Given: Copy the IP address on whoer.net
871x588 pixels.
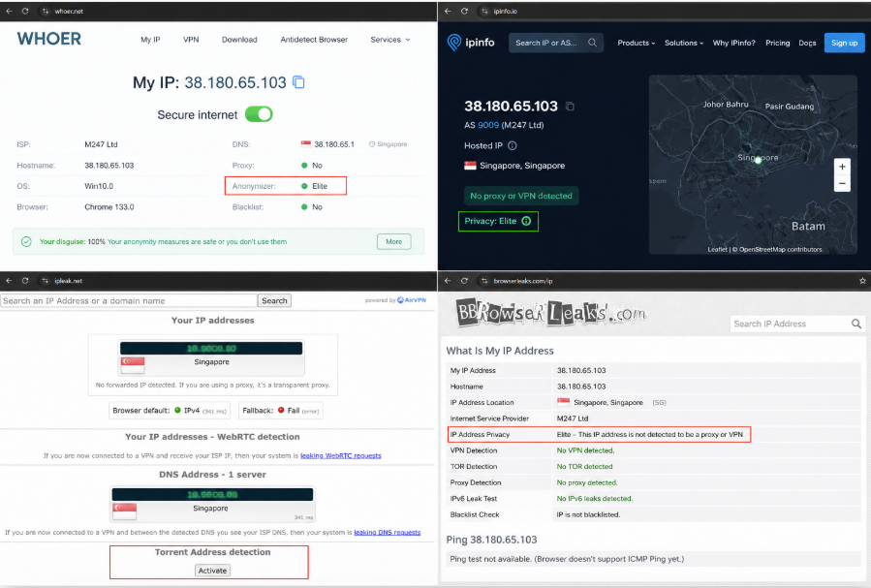Looking at the screenshot, I should click(298, 82).
